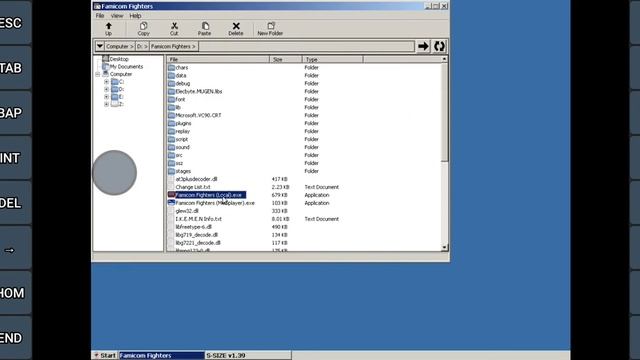Select I.K.E.M.E.N Info.txt file name

coord(198,219)
